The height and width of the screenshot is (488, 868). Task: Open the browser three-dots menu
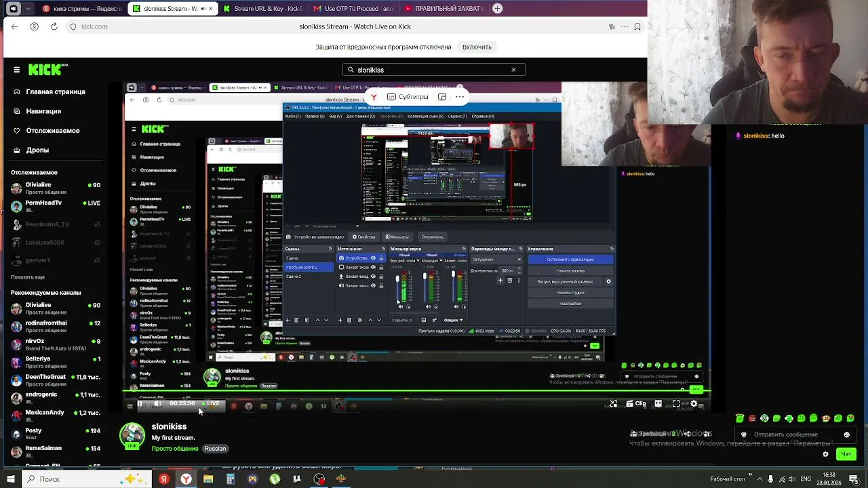click(625, 26)
